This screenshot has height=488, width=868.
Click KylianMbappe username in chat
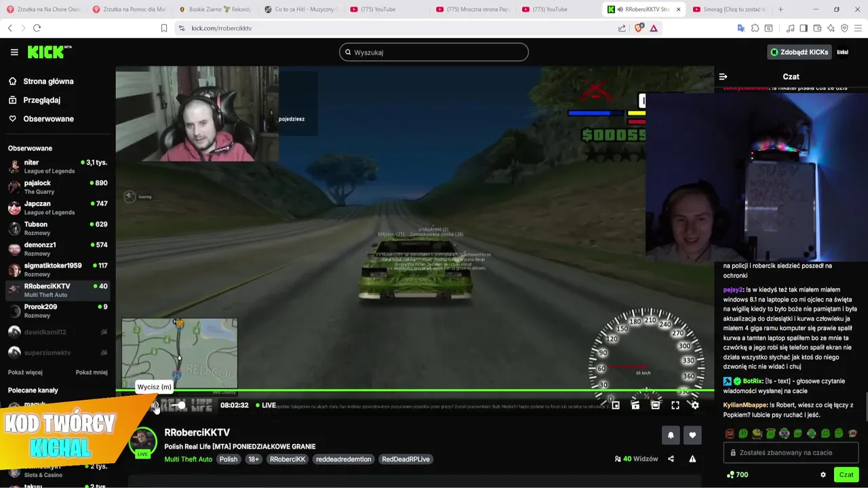(745, 405)
